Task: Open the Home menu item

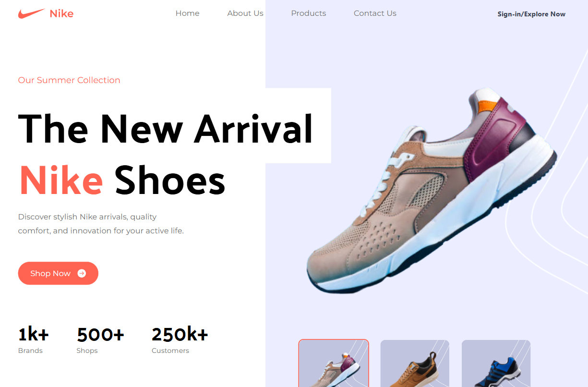Action: point(187,13)
